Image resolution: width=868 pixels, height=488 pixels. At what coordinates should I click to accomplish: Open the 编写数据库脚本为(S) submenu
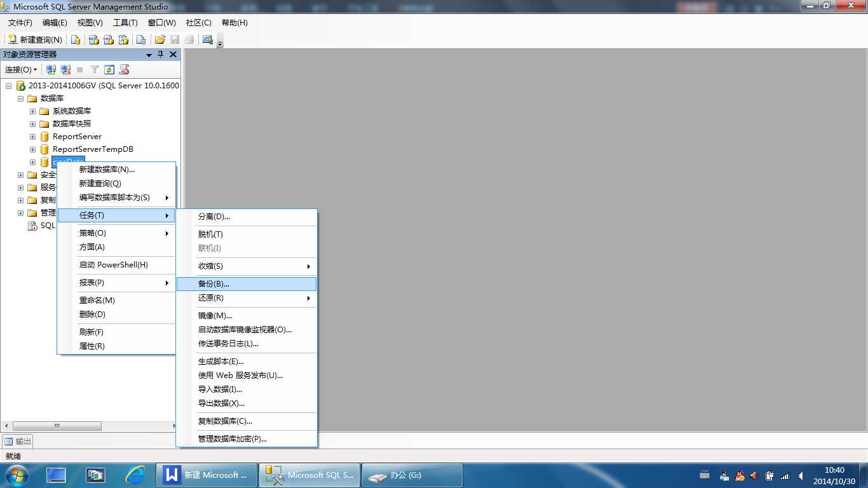point(116,198)
